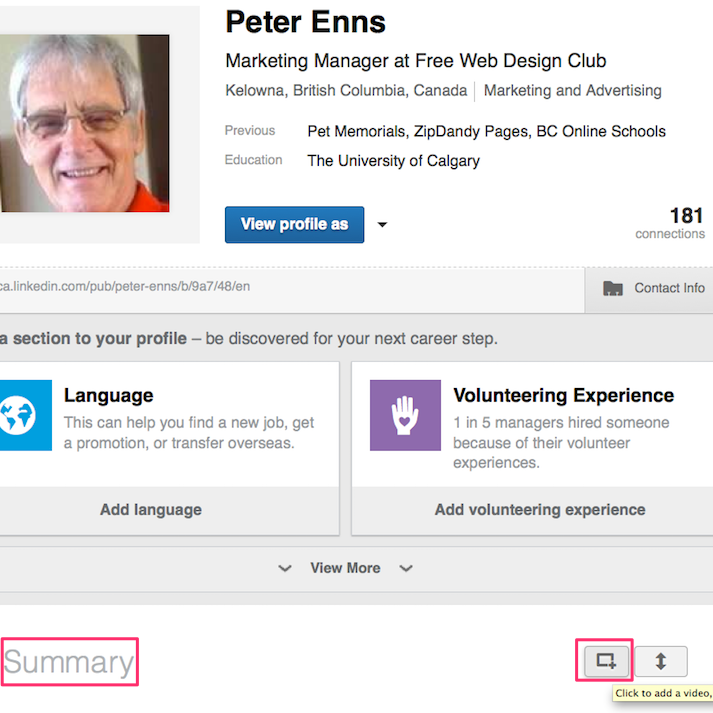Viewport: 713px width, 713px height.
Task: Click the purple Volunteering hand icon
Action: click(405, 415)
